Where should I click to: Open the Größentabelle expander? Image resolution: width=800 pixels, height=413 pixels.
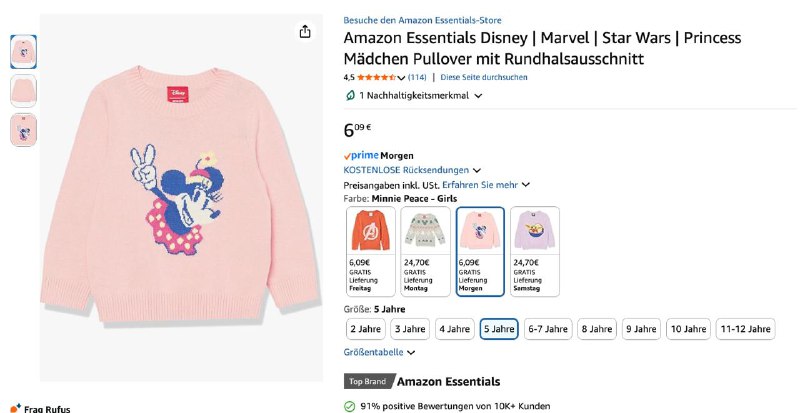[411, 352]
